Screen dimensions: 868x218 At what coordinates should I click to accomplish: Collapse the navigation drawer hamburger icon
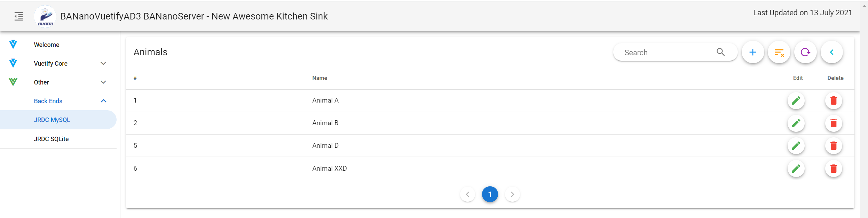click(x=19, y=16)
